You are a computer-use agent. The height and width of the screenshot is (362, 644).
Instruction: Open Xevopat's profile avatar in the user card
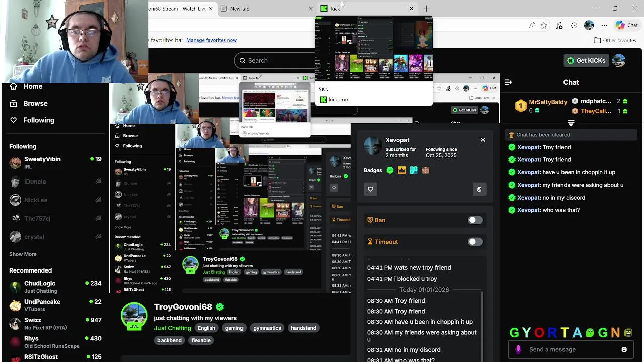pyautogui.click(x=373, y=146)
